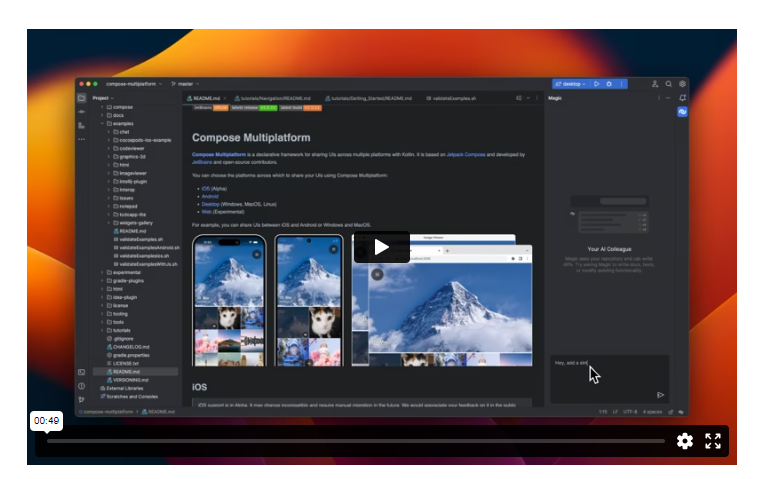
Task: Expand the imageviewer folder
Action: tap(108, 173)
